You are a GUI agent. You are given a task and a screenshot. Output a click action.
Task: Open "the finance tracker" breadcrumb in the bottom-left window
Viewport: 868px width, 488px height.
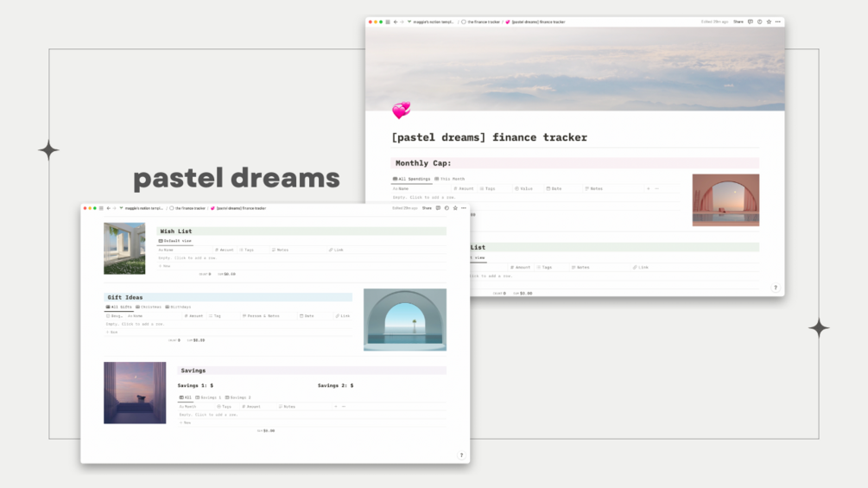(x=187, y=208)
